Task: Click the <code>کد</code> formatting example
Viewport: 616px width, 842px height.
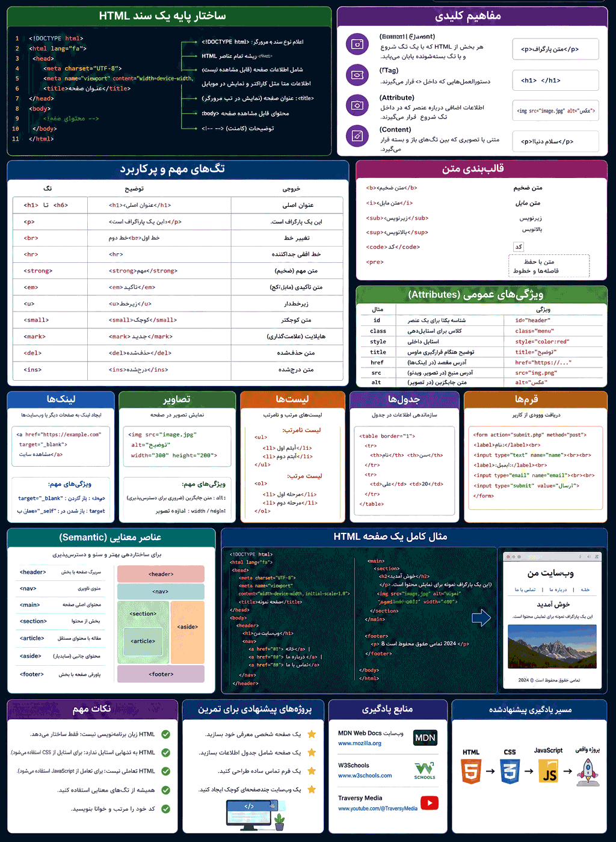Action: (393, 247)
